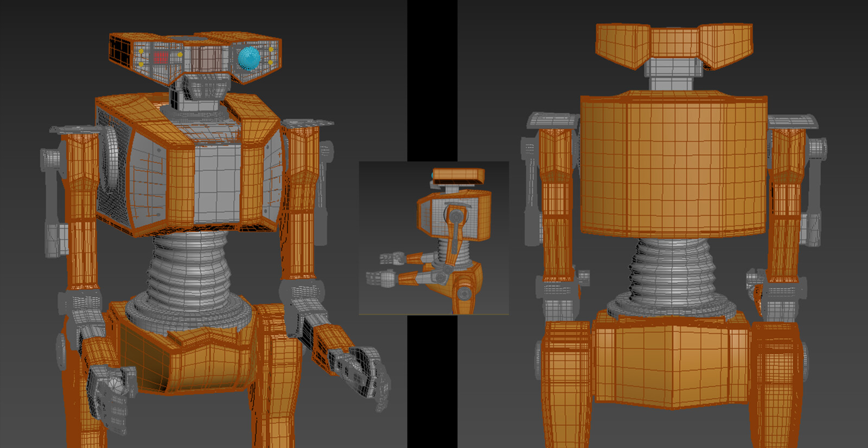This screenshot has width=868, height=448.
Task: Select the red display panel on robot head
Action: 161,57
